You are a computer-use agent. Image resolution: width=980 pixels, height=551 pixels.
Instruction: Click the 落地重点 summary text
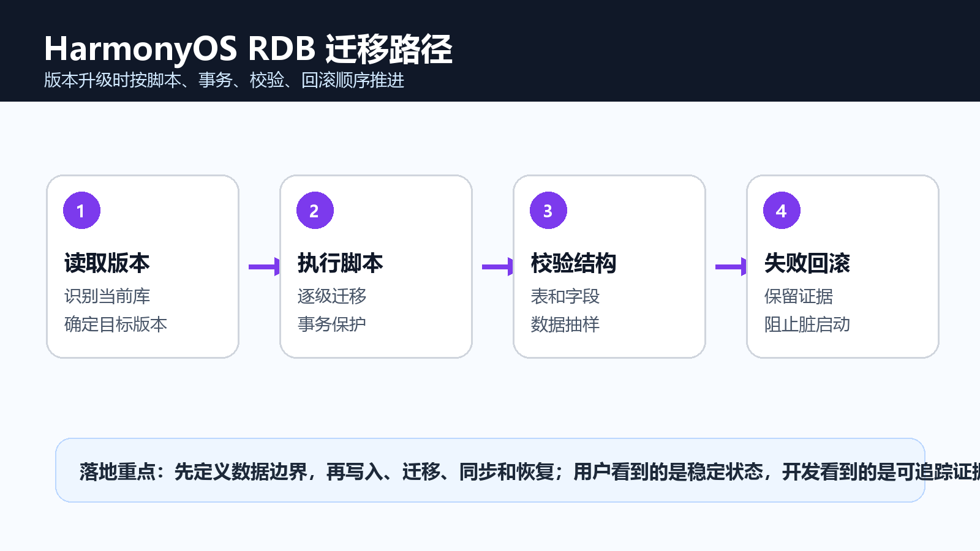pos(530,472)
